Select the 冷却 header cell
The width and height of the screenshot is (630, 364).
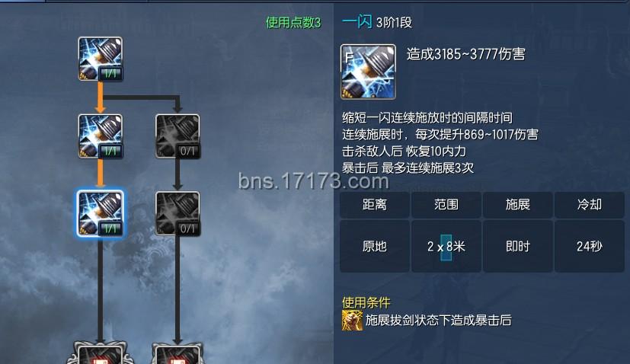[590, 205]
